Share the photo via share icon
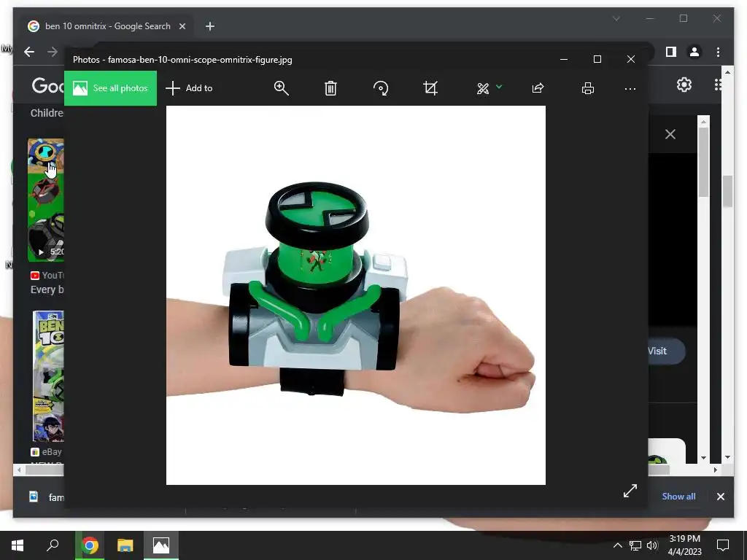Viewport: 747px width, 560px height. coord(538,88)
